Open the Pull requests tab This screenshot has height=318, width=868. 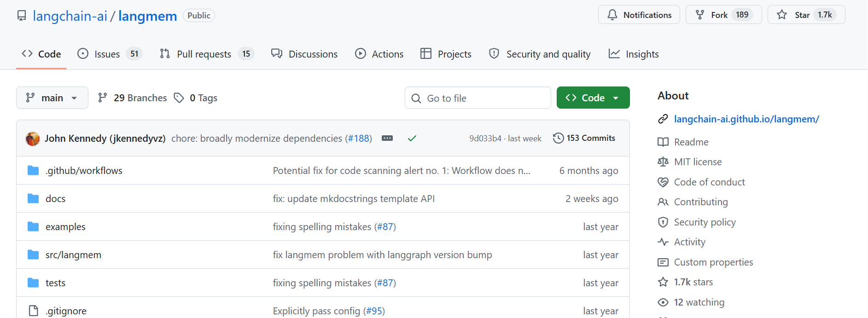point(207,54)
